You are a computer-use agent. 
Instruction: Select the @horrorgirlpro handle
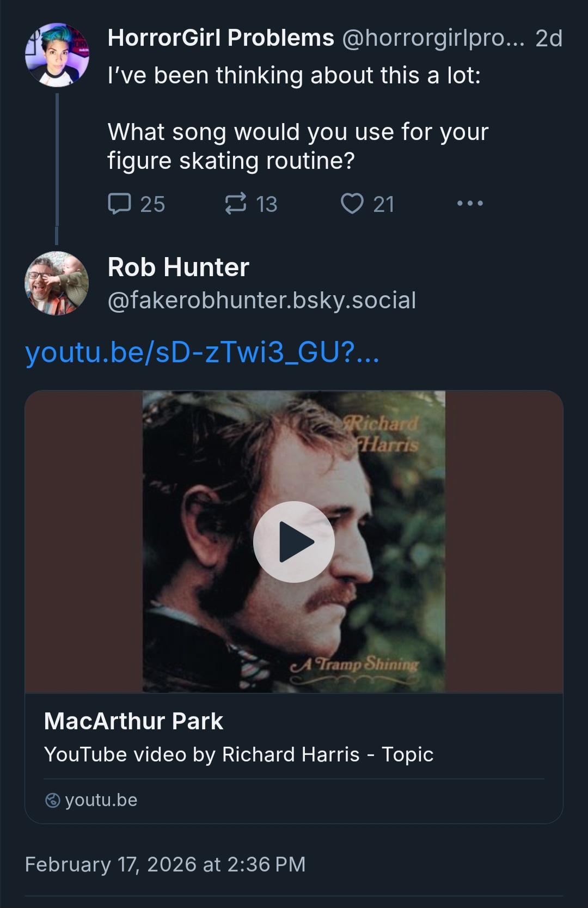[433, 38]
